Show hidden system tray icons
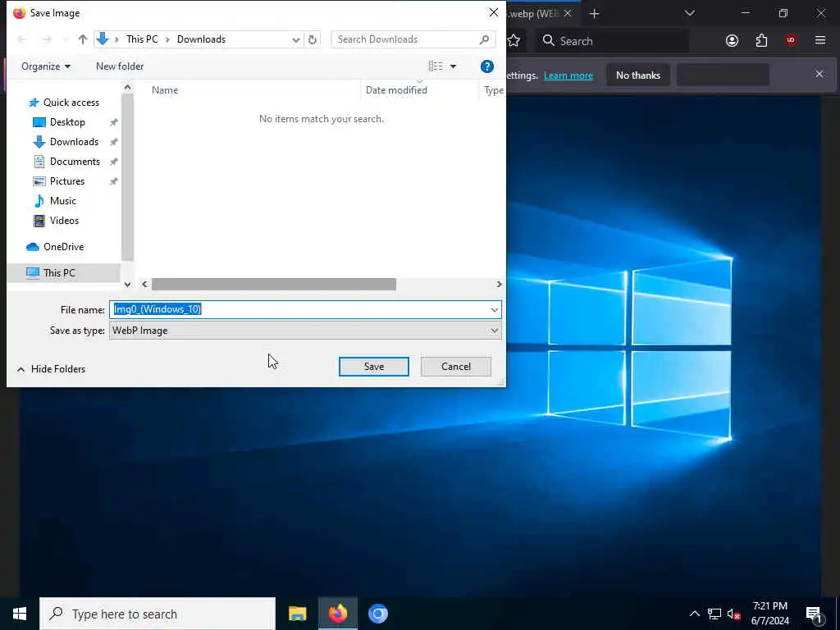The height and width of the screenshot is (630, 840). pos(694,614)
